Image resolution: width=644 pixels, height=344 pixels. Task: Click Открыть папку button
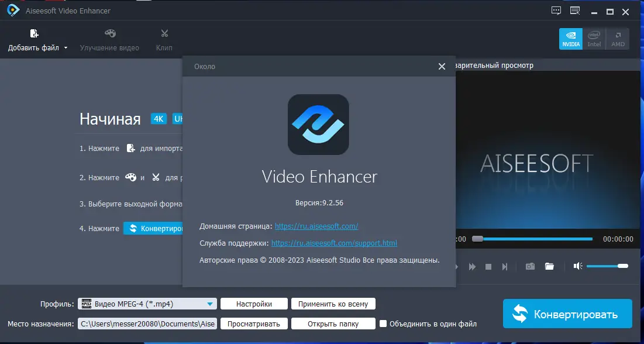[x=333, y=324]
